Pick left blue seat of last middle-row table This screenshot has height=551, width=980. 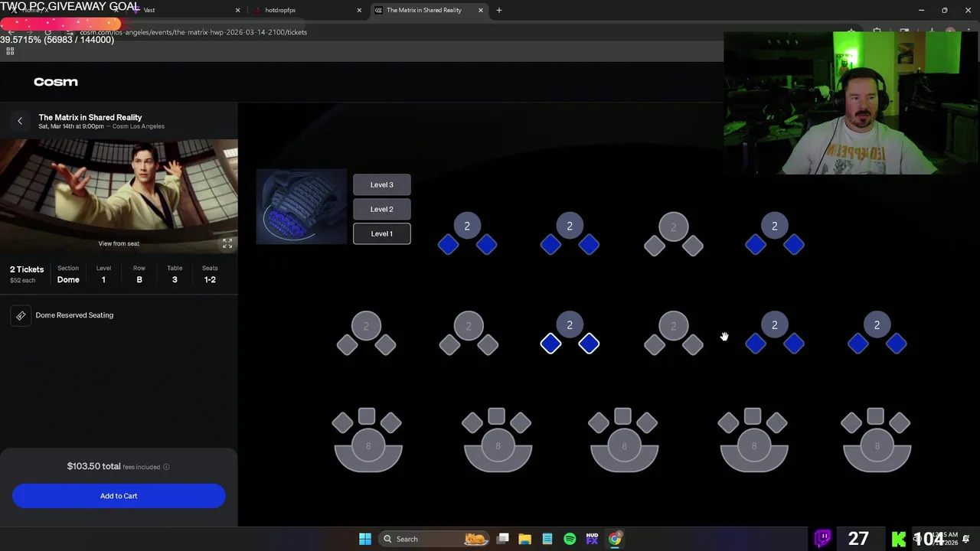858,344
